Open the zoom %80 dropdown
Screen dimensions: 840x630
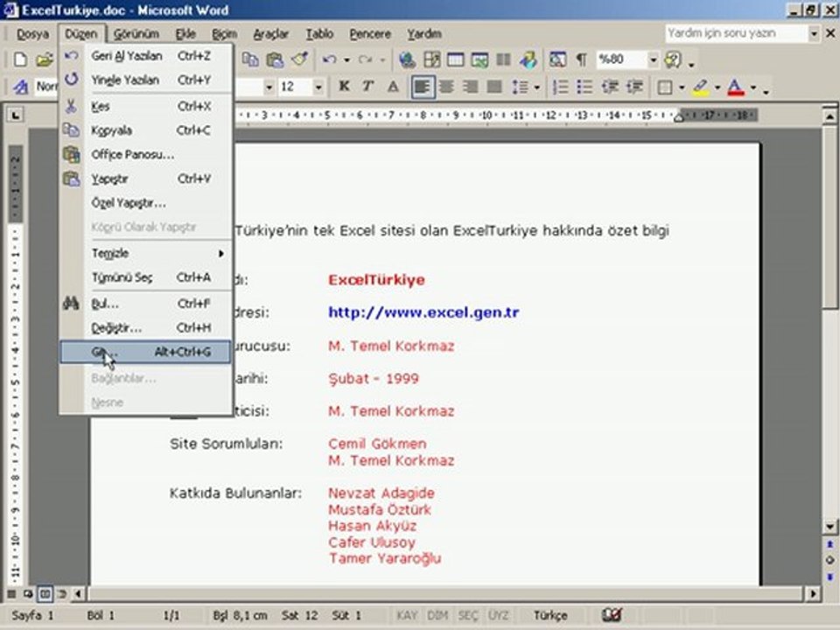click(654, 59)
